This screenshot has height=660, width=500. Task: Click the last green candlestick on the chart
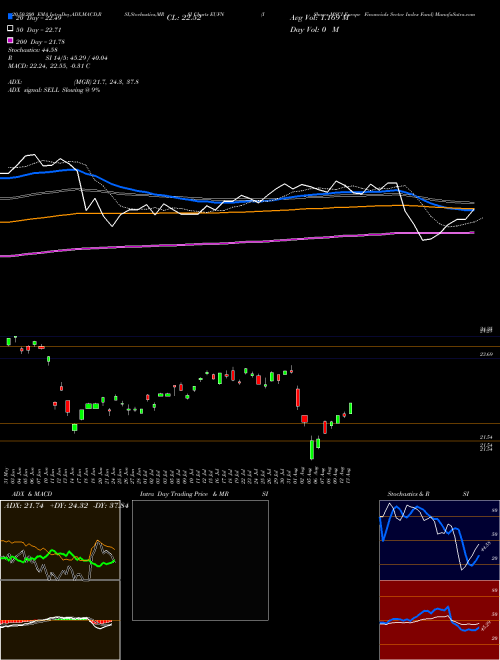point(350,408)
